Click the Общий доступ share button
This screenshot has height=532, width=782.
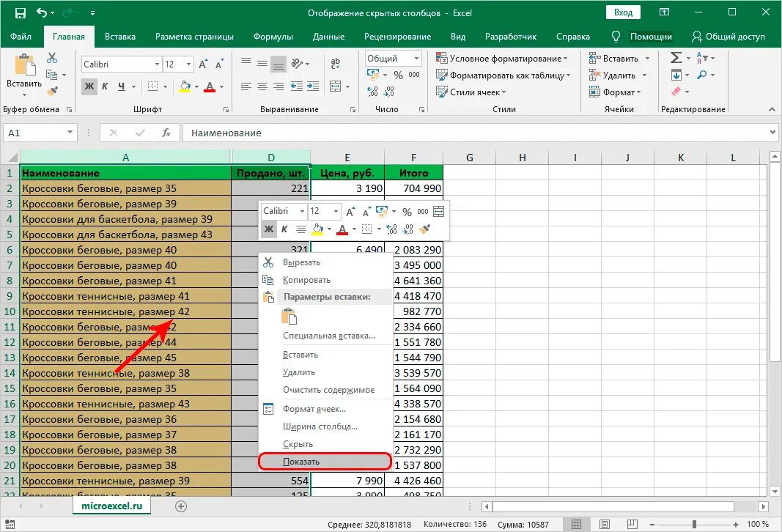[728, 37]
